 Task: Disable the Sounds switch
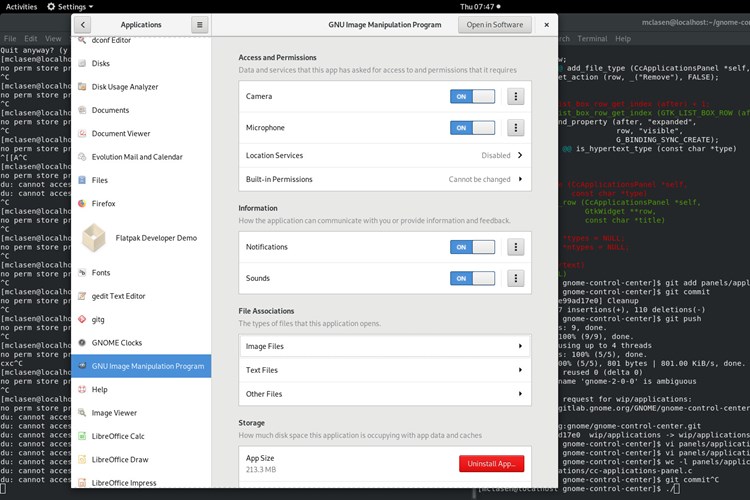[472, 278]
